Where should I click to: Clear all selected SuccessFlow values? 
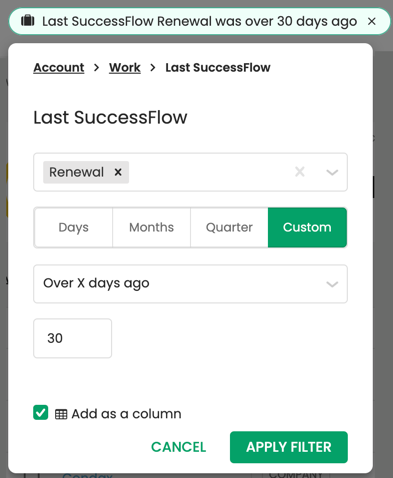300,172
